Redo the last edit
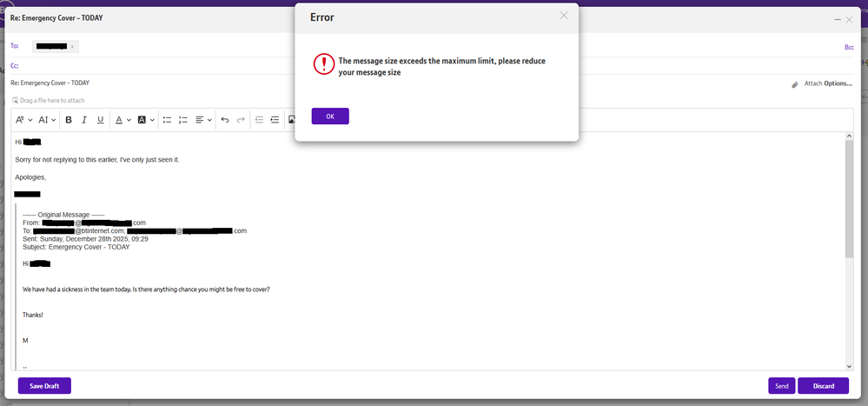868x406 pixels. (x=241, y=120)
